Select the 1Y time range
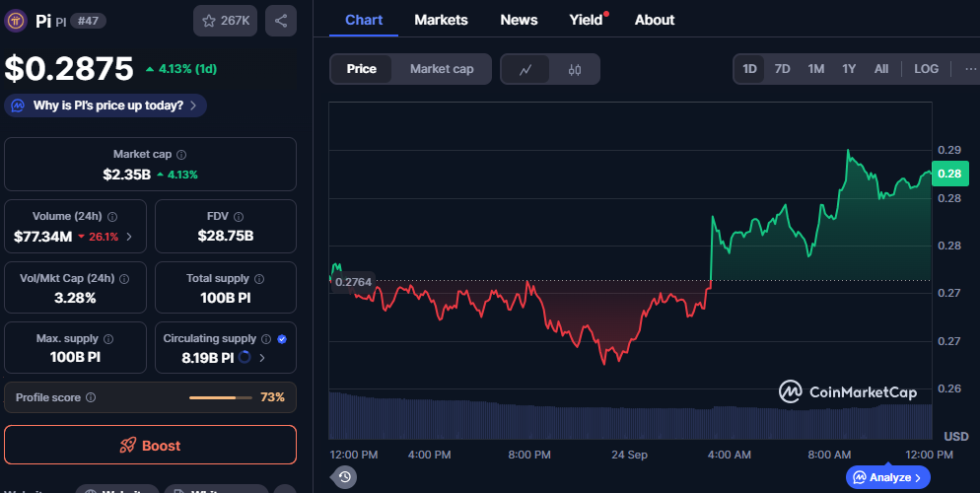This screenshot has height=493, width=980. pos(849,69)
